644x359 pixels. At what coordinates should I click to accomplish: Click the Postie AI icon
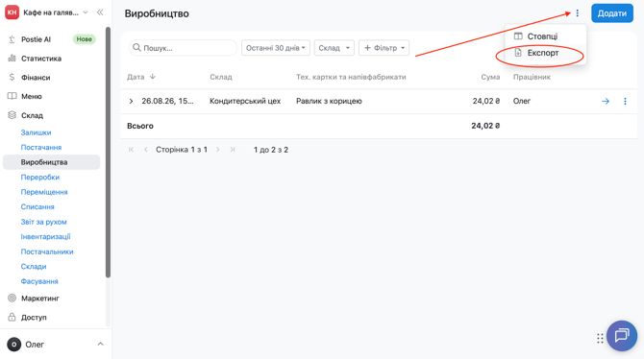(12, 39)
